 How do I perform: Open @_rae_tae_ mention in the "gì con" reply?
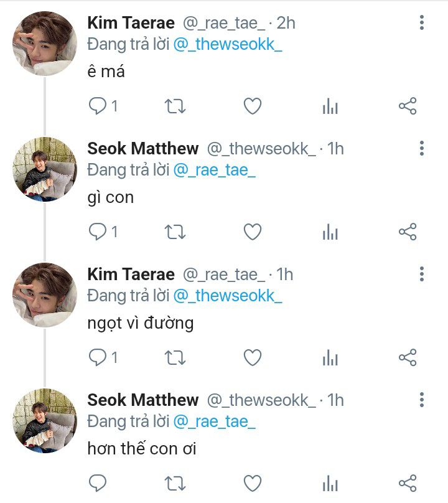point(214,170)
